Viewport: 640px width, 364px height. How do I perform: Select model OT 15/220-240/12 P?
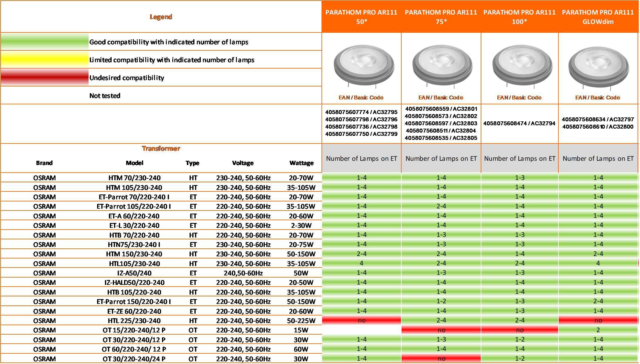(134, 330)
